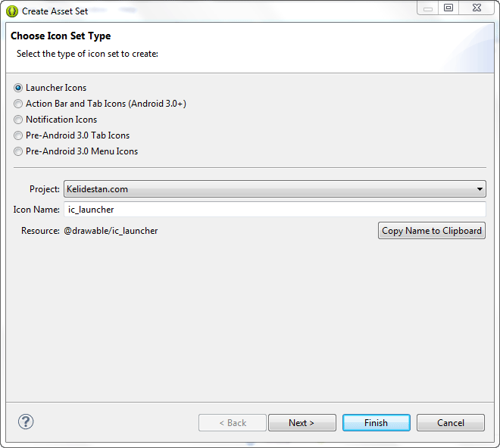The height and width of the screenshot is (448, 500).
Task: Pick Pre-Android 3.0 Tab Icons option
Action: 18,135
